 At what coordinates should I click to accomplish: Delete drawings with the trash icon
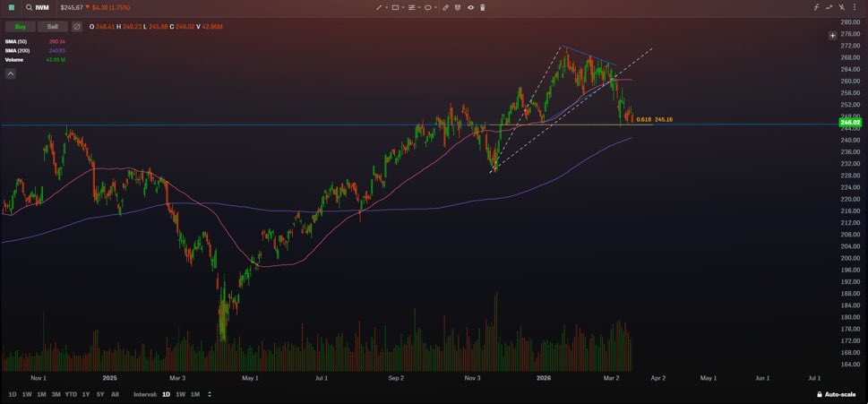[x=482, y=7]
